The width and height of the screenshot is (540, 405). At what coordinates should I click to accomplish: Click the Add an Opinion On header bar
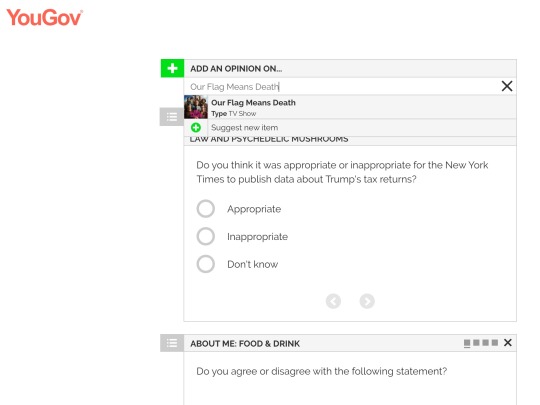coord(350,68)
